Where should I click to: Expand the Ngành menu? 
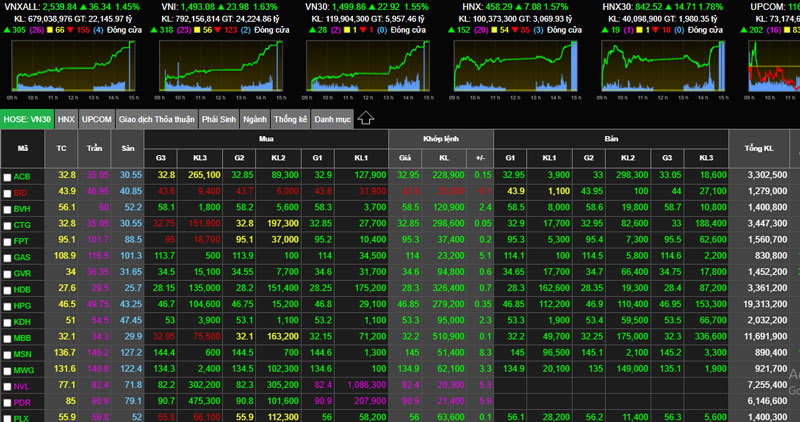[254, 119]
